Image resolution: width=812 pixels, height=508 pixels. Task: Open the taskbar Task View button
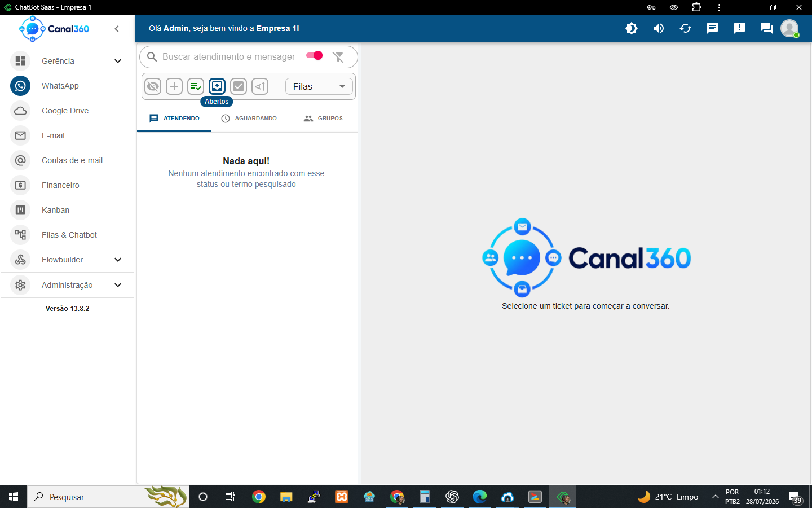230,497
